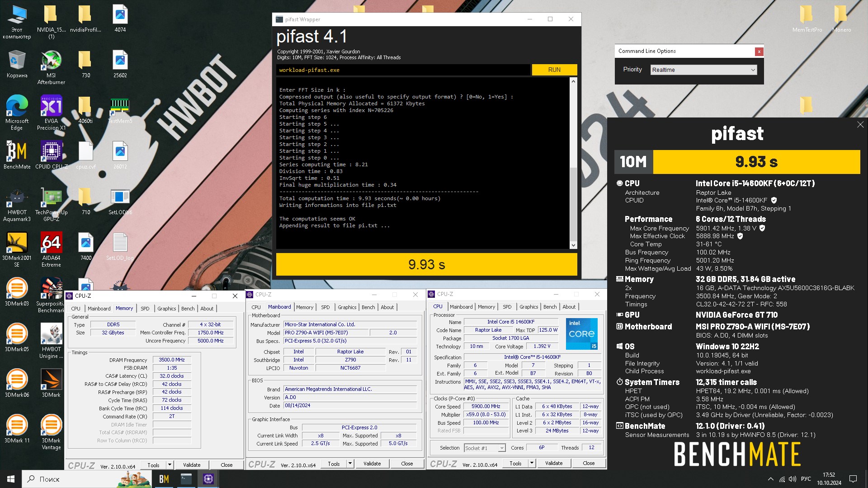The width and height of the screenshot is (868, 488).
Task: Click Core Speed value 5900.00 MHz
Action: [486, 406]
